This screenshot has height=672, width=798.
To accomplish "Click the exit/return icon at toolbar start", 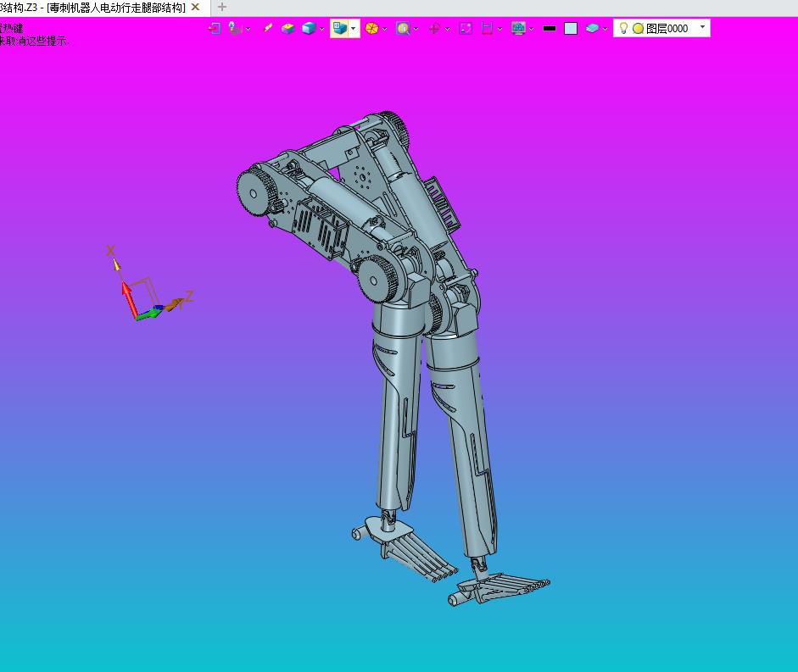I will 214,28.
